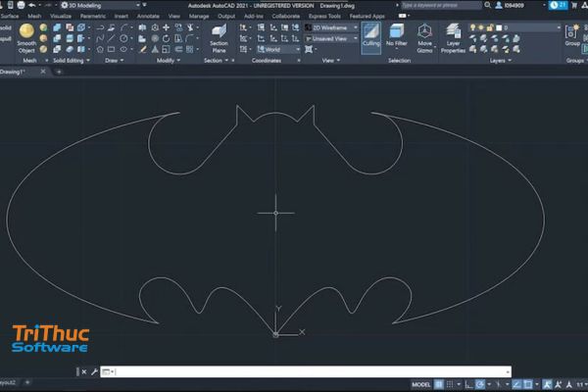Viewport: 588px width, 392px height.
Task: Toggle the grid display in status bar
Action: [x=438, y=384]
